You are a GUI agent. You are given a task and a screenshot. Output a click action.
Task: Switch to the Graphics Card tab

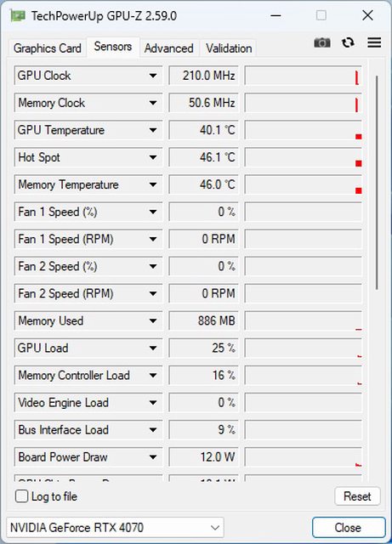[x=48, y=48]
